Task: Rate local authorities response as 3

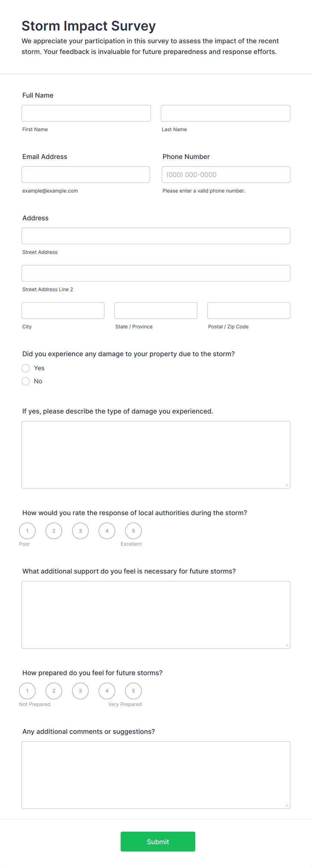Action: coord(80,531)
